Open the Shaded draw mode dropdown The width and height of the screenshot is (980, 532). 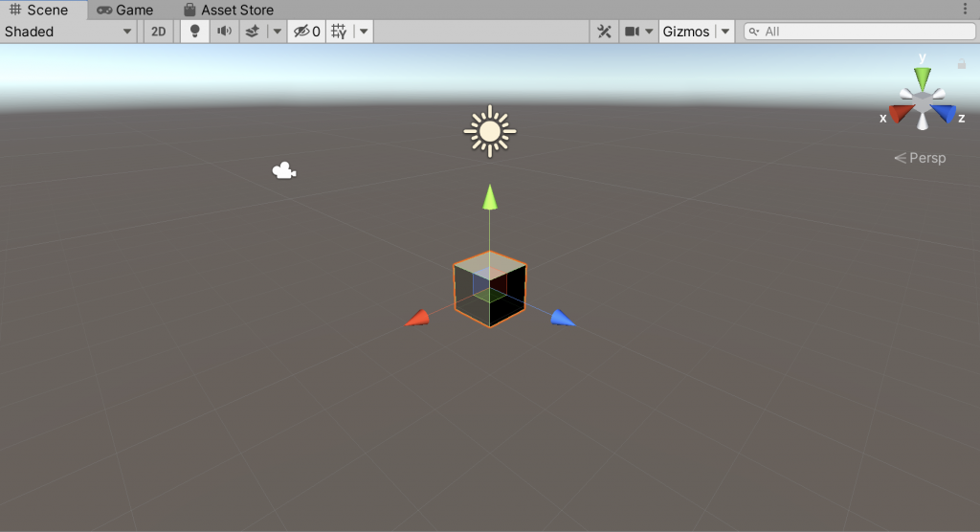coord(69,32)
